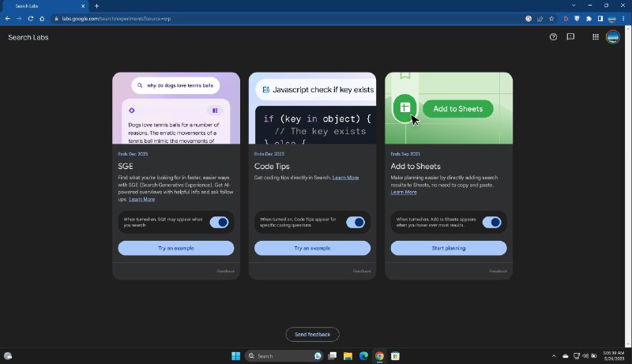Click the green Add to Sheets icon
This screenshot has height=364, width=632.
coord(404,108)
